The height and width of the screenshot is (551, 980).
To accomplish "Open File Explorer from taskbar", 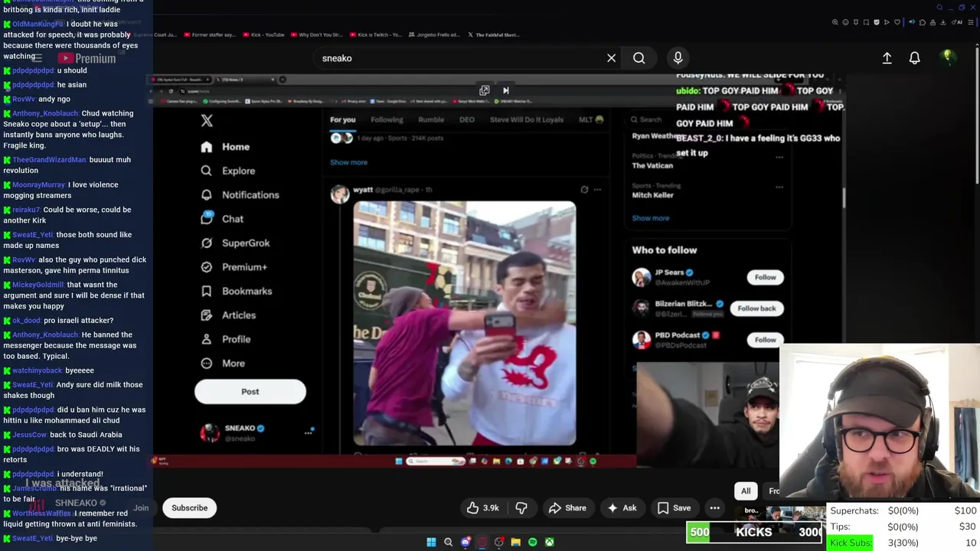I will [516, 542].
